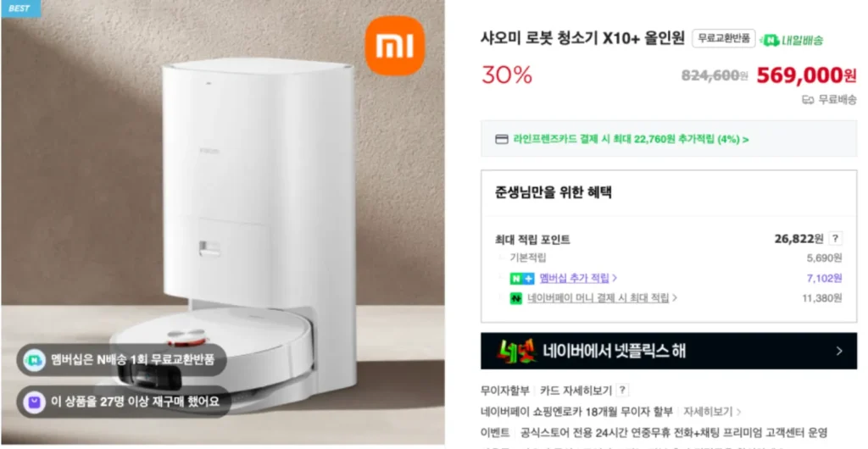
Task: Click the 무료교환반품 tag button
Action: click(724, 39)
